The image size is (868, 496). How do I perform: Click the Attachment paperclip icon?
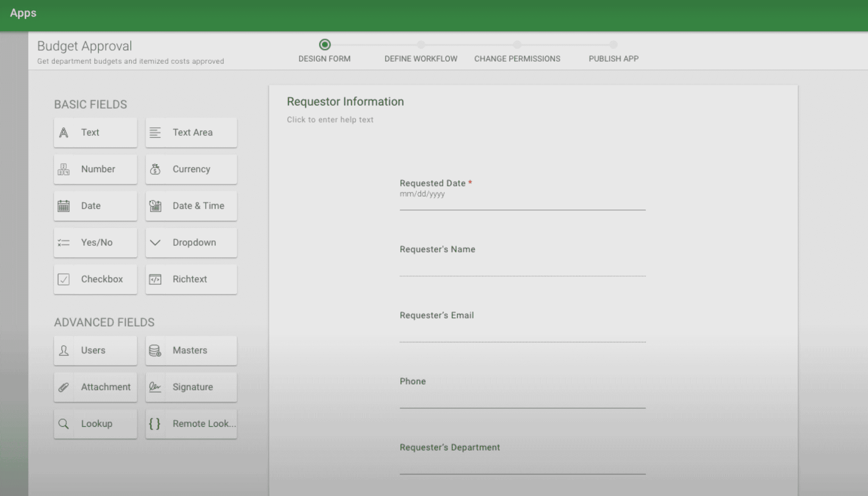(64, 387)
